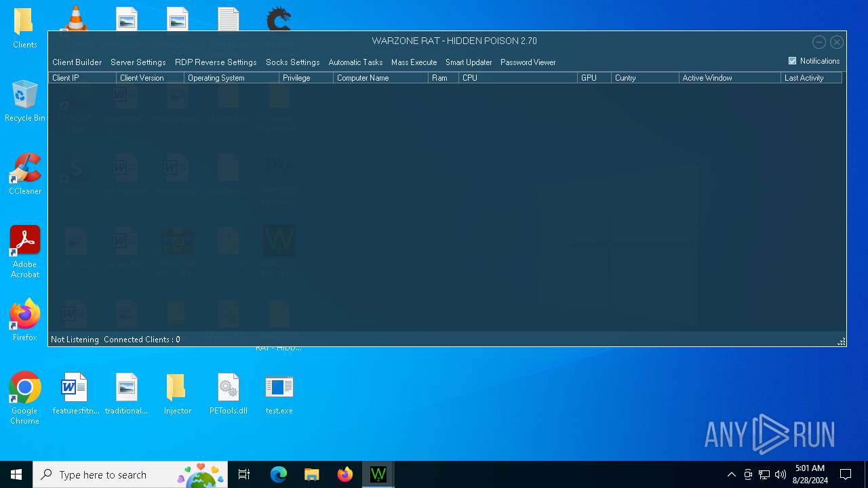Toggle the Notifications checkbox

792,61
